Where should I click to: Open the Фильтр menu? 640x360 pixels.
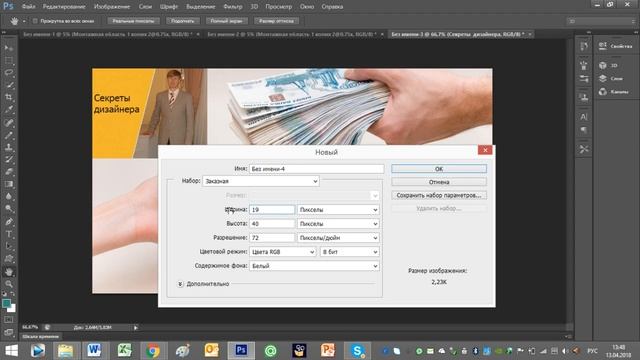(233, 7)
